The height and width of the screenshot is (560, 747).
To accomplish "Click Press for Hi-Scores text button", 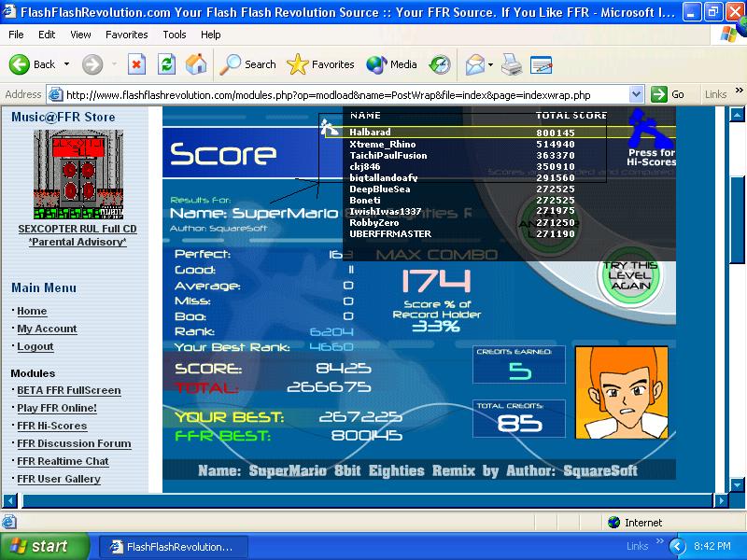I will coord(651,157).
